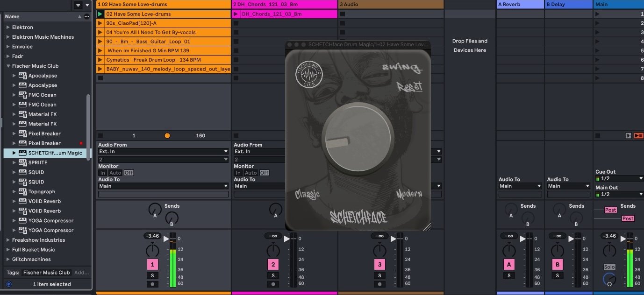Open track 1 input channel 2 dropdown
Screen dimensions: 644x295
click(x=163, y=159)
